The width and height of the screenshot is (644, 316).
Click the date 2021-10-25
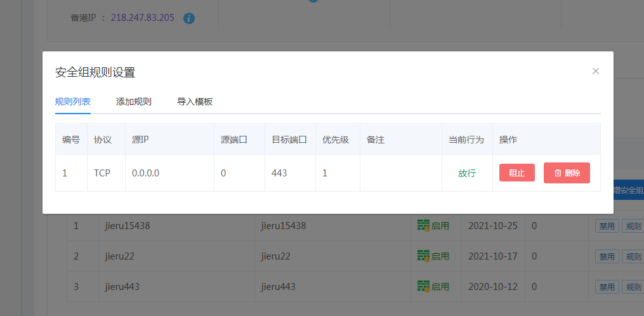(x=493, y=226)
